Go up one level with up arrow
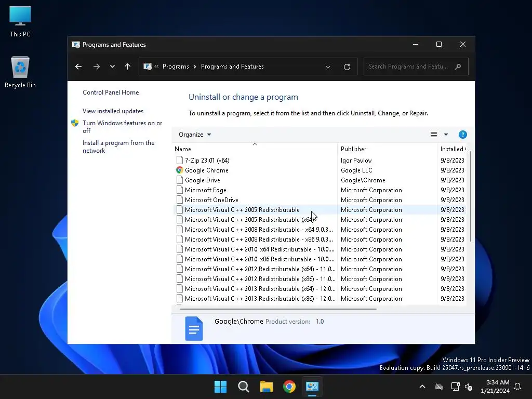This screenshot has width=532, height=399. pyautogui.click(x=128, y=66)
